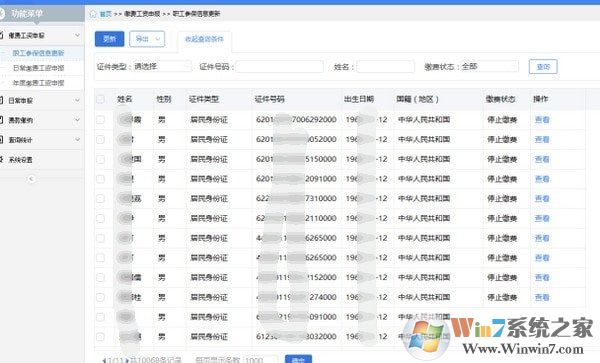This screenshot has width=600, height=363.
Task: Check the row with ID ending 7310000
Action: coord(100,199)
